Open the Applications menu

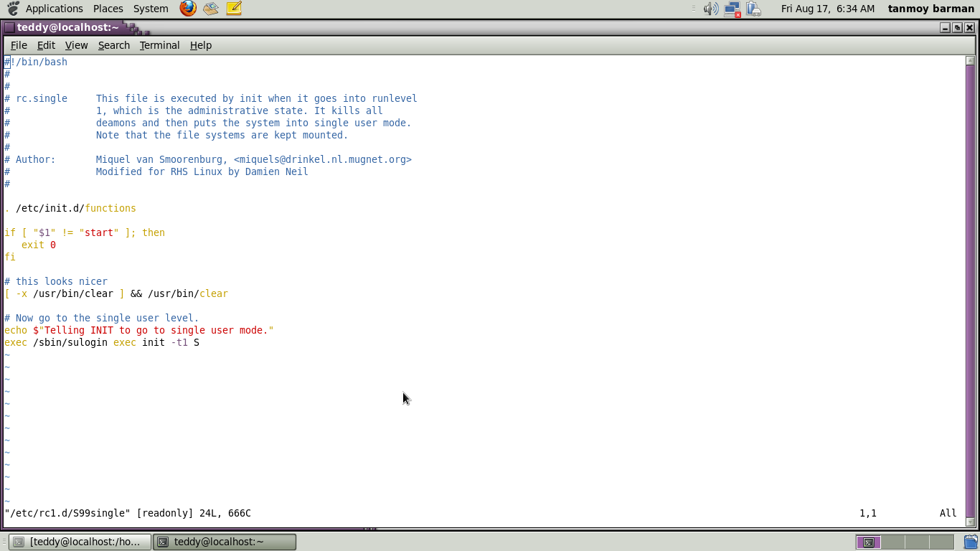click(54, 8)
